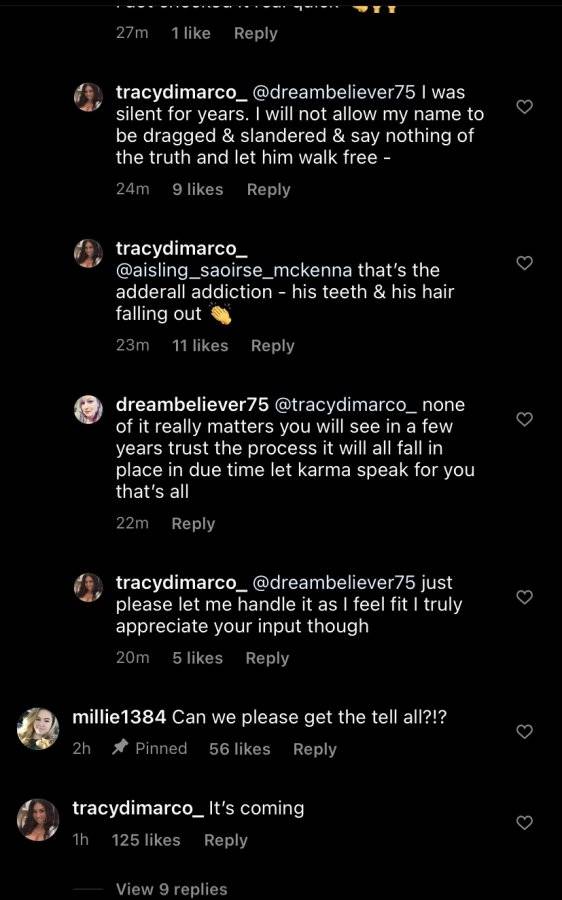Open tracydimarco_ username on "It's coming"

pos(138,808)
